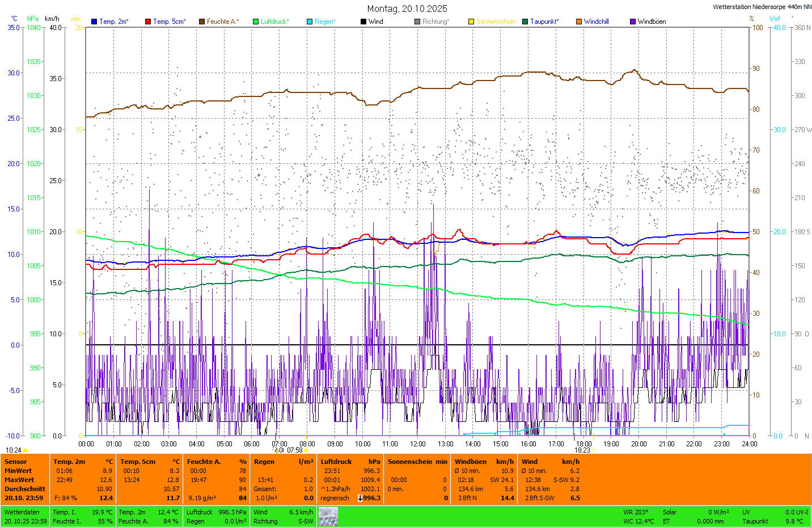812x528 pixels.
Task: Click the 18:23 sunset time marker
Action: [582, 450]
